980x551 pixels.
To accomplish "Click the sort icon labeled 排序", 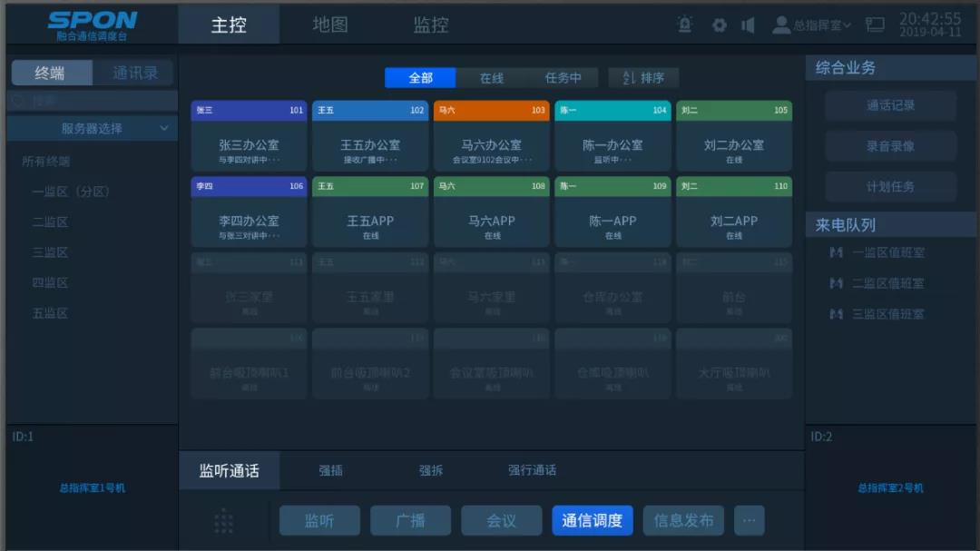I will click(643, 78).
